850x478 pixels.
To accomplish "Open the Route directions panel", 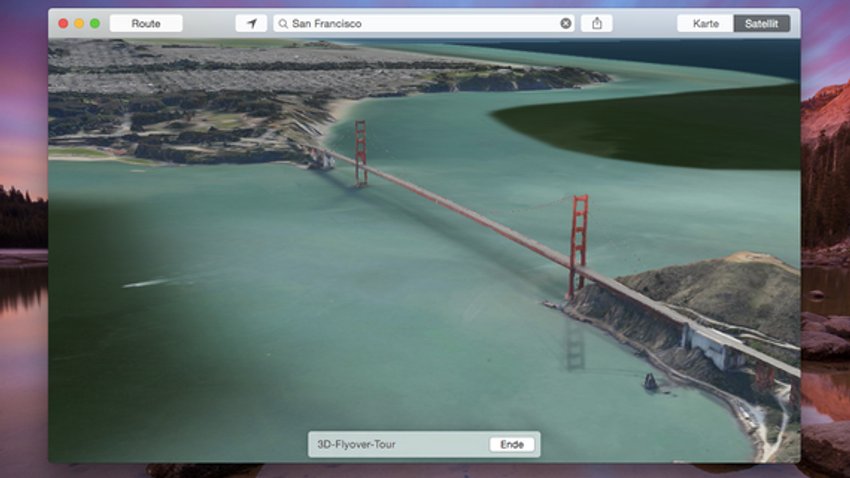I will click(146, 23).
